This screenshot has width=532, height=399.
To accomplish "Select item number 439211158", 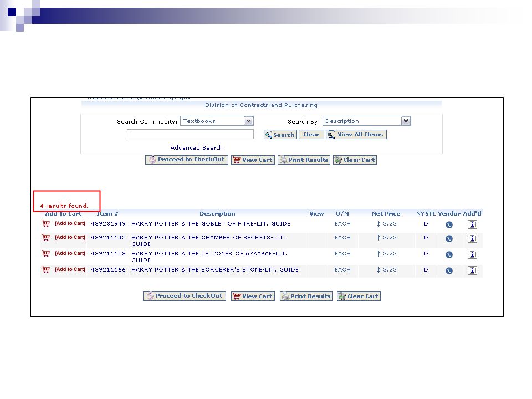I will tap(108, 253).
